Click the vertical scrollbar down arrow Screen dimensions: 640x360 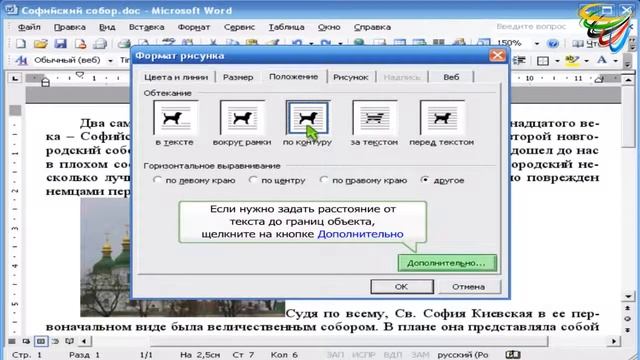(628, 296)
